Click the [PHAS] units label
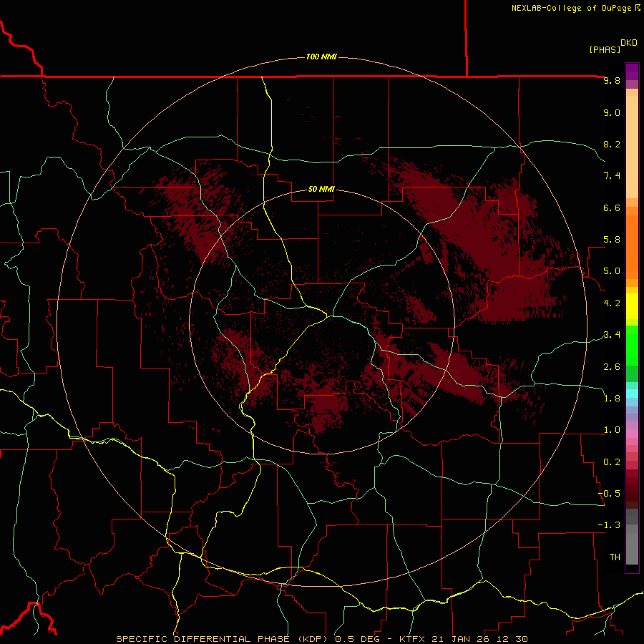This screenshot has height=644, width=644. click(605, 49)
